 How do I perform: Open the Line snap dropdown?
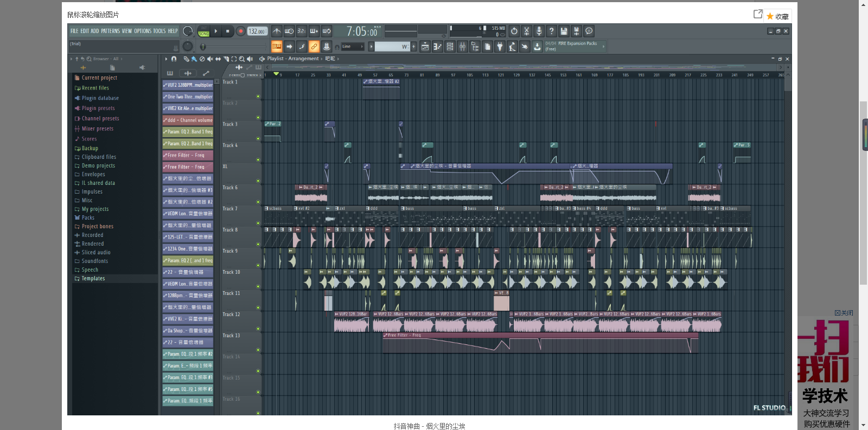point(353,47)
